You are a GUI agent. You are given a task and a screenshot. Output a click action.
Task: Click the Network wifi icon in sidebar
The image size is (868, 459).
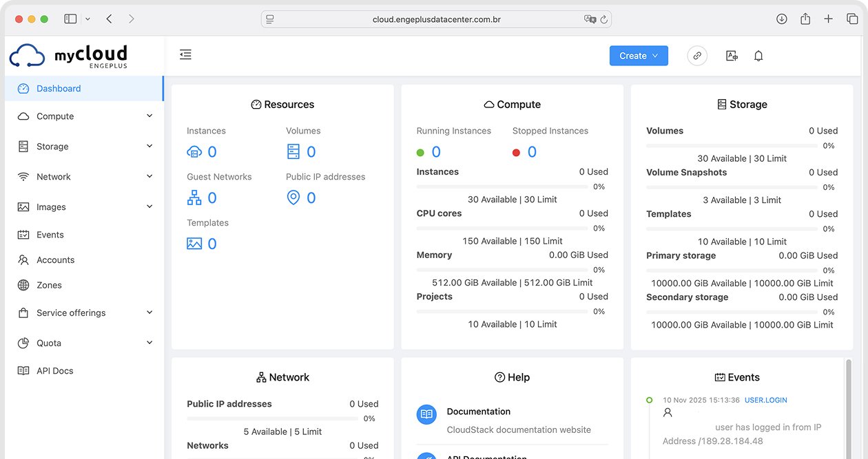click(x=23, y=177)
